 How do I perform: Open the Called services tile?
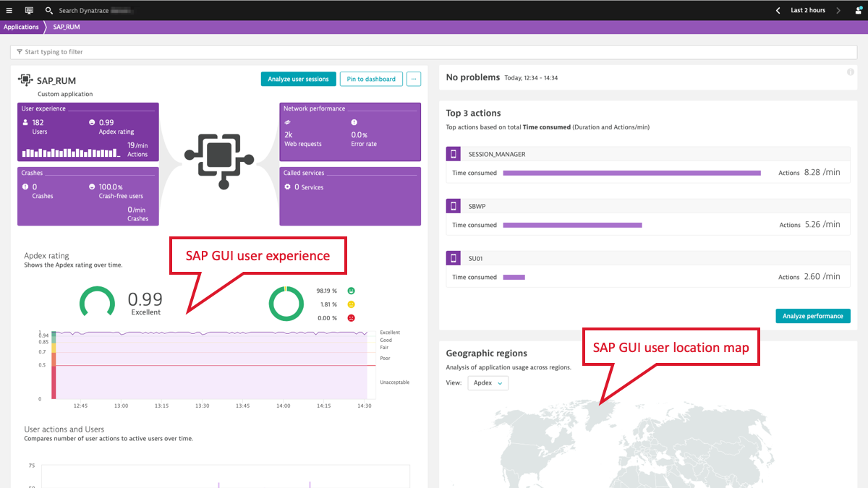(x=350, y=197)
